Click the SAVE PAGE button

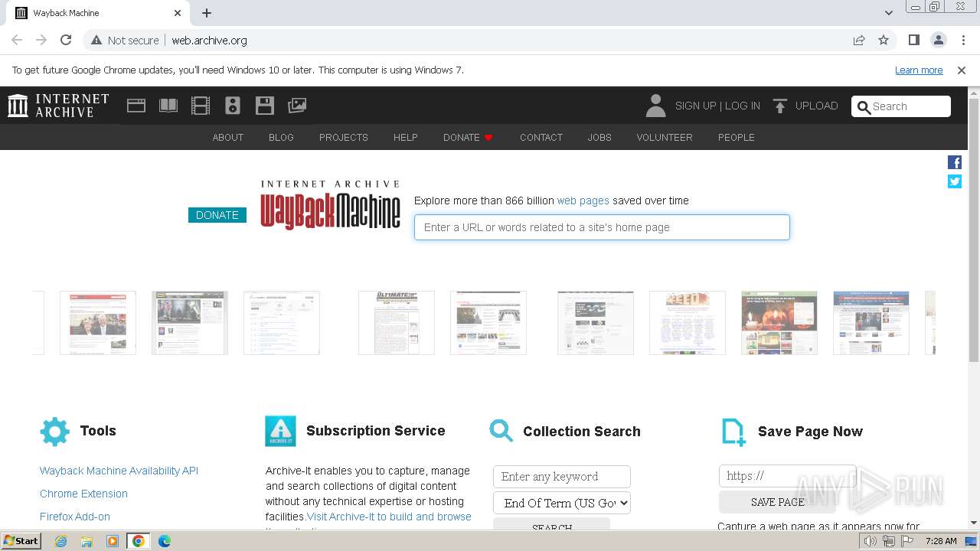click(x=777, y=502)
